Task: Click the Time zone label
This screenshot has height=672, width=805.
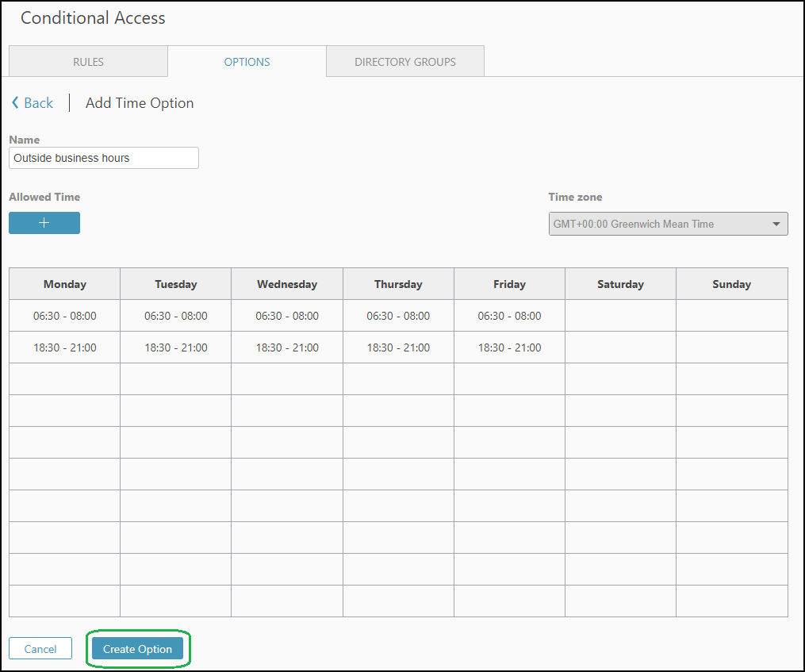Action: click(575, 197)
